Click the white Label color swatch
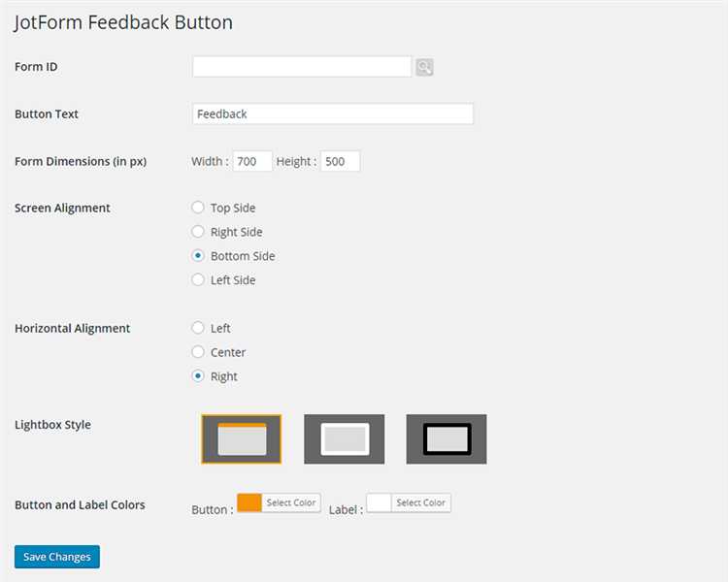The width and height of the screenshot is (728, 582). [379, 502]
